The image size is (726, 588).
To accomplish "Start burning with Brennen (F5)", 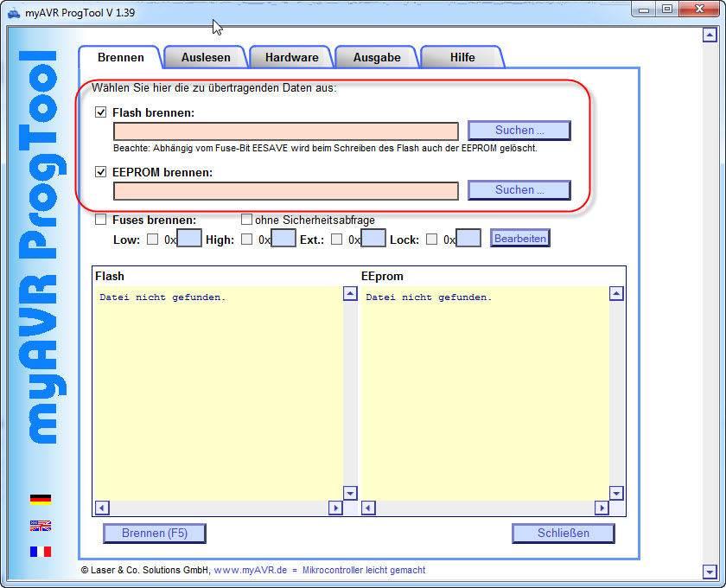I will point(154,534).
